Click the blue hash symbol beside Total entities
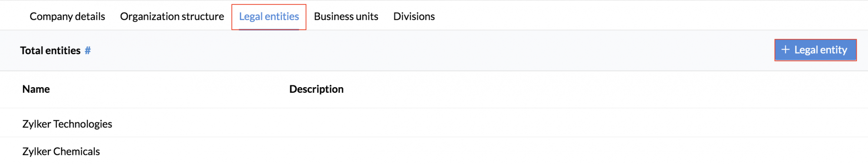The image size is (868, 164). 88,51
